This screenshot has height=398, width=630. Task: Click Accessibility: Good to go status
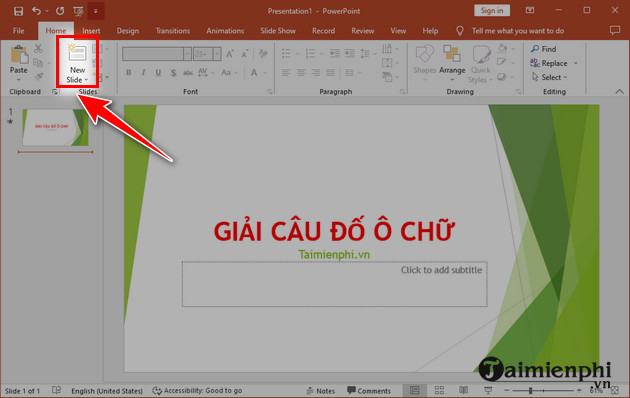(x=197, y=391)
